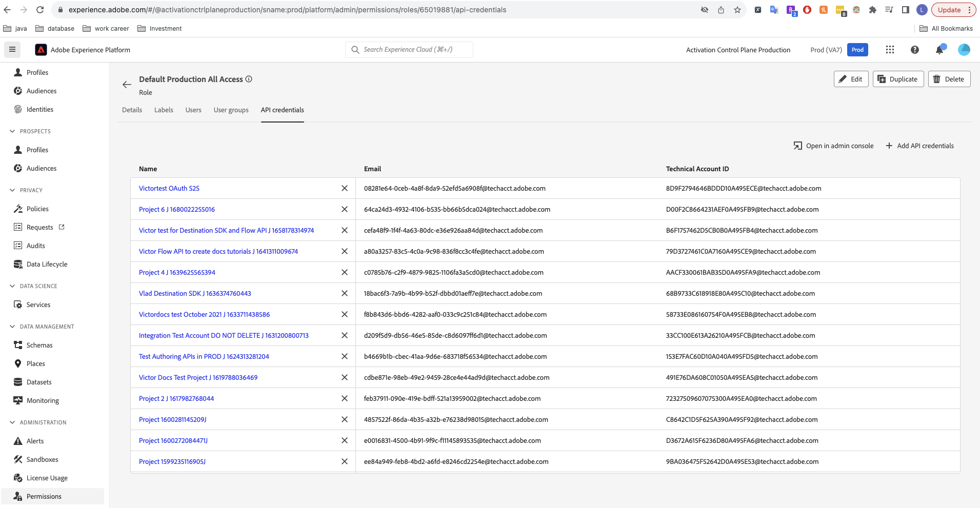Open the database bookmarks folder
The image size is (980, 508).
coord(55,29)
